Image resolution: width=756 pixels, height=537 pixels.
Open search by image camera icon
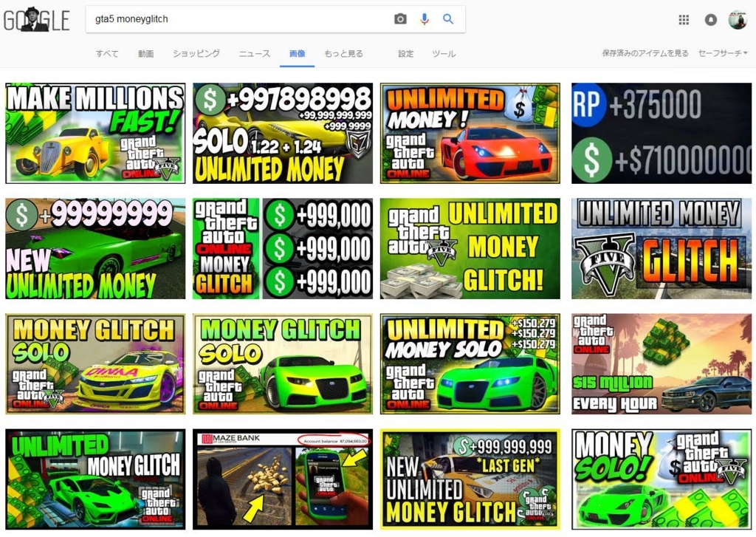pyautogui.click(x=400, y=18)
